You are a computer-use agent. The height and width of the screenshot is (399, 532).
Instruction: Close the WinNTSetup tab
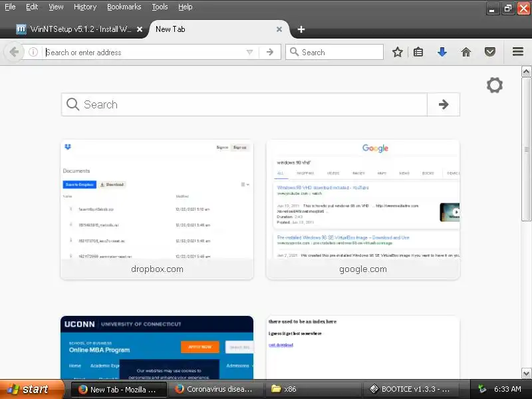[x=140, y=29]
